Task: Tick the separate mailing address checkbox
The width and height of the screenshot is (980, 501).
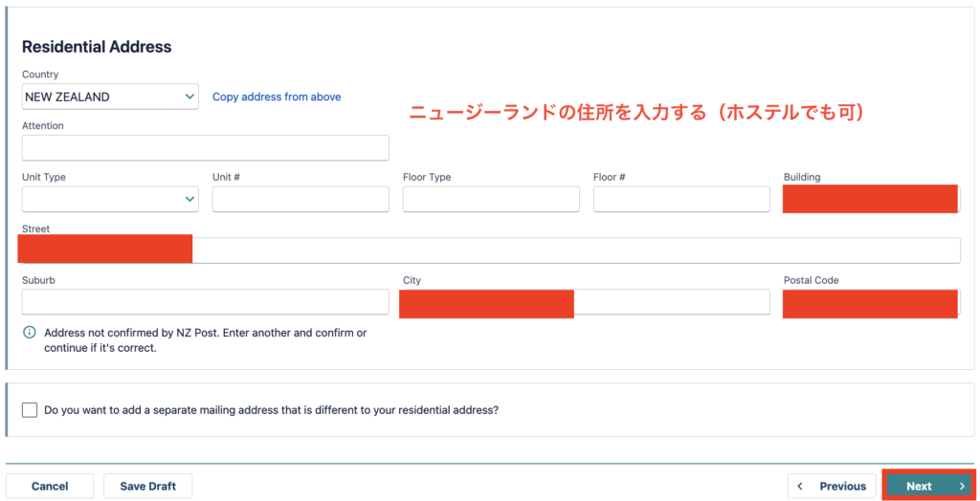Action: pyautogui.click(x=30, y=410)
